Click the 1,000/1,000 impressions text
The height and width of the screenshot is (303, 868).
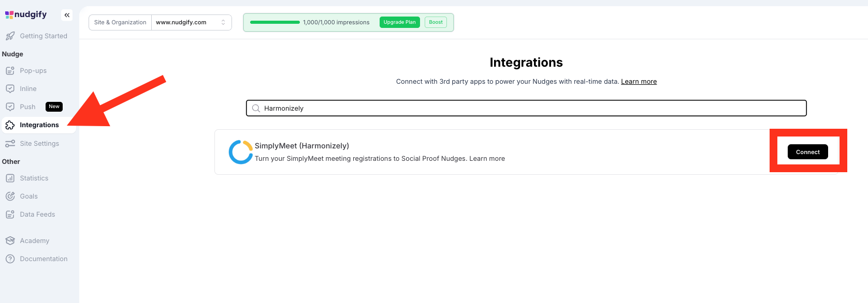pyautogui.click(x=336, y=22)
